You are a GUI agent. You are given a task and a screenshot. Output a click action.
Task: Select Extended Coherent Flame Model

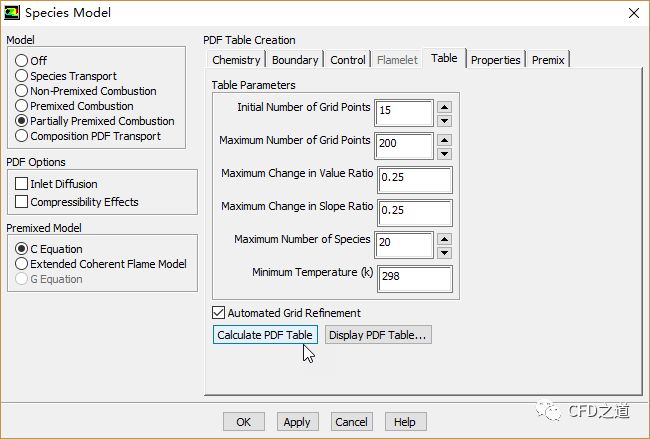[x=22, y=264]
